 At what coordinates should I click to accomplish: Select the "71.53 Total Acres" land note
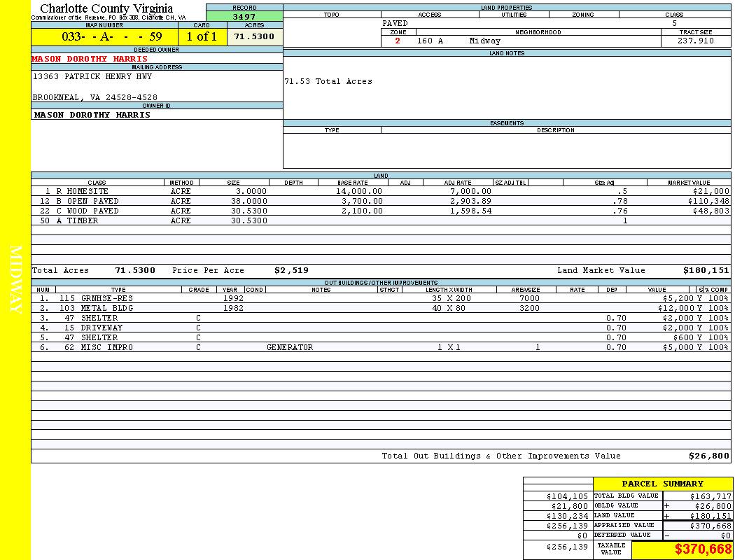click(328, 81)
